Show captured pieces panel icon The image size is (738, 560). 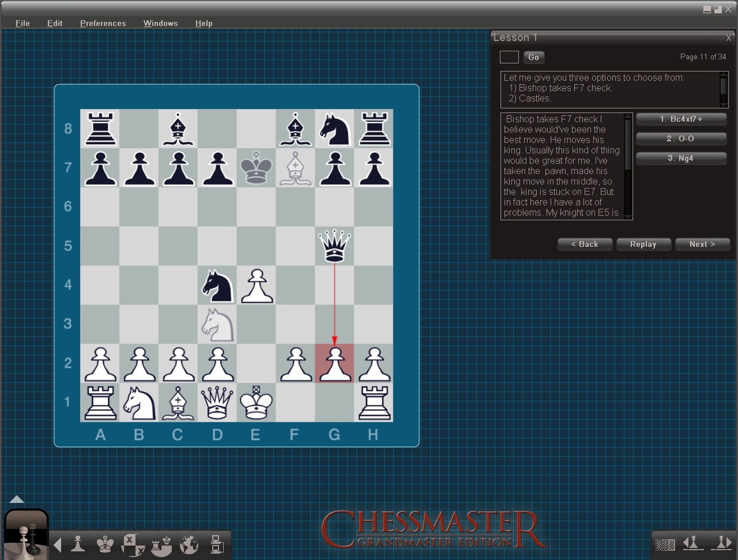point(133,544)
